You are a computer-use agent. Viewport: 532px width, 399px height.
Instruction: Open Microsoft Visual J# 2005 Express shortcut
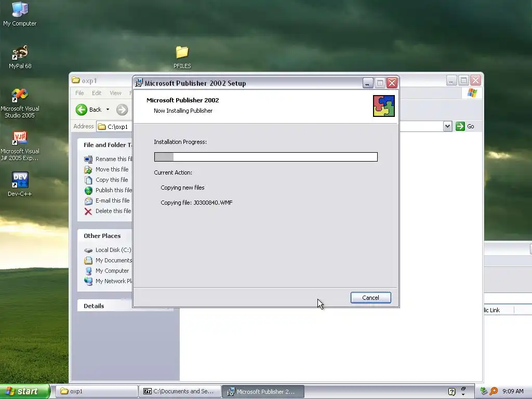click(20, 146)
